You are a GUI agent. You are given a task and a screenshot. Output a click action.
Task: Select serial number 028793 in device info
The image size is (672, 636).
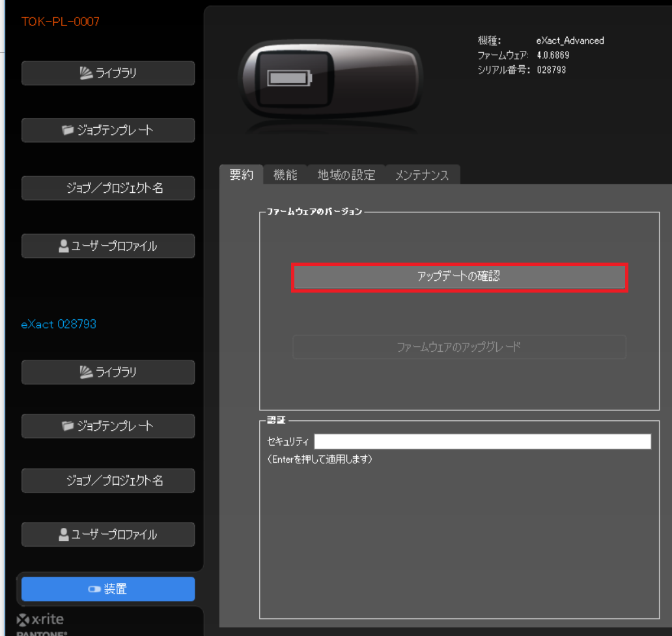(551, 70)
